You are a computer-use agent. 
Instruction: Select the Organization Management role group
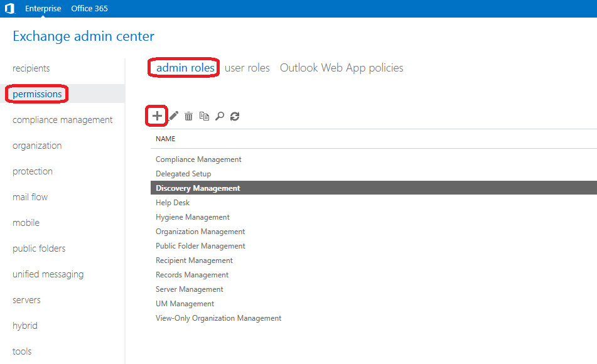[x=200, y=232]
